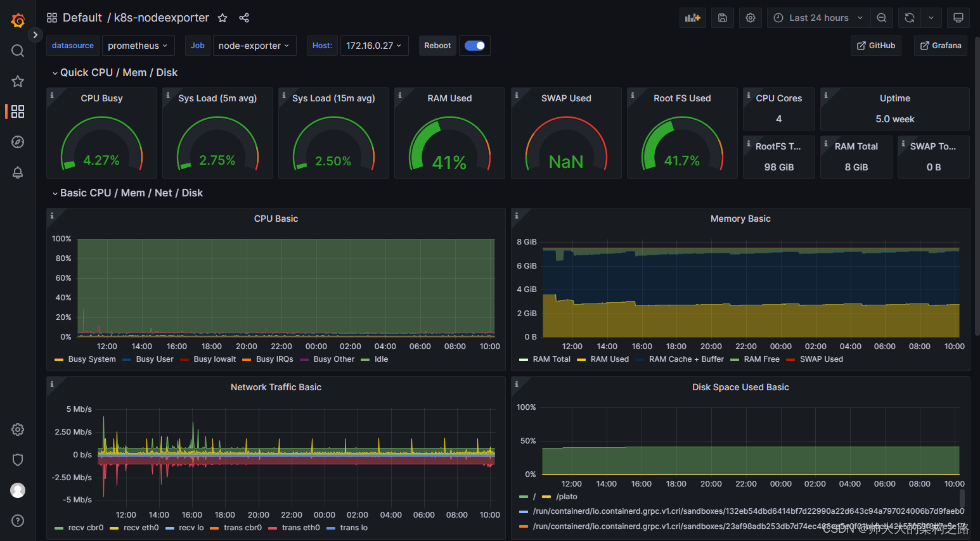Click the Busy IRQs orange color swatch
The width and height of the screenshot is (980, 541).
247,360
